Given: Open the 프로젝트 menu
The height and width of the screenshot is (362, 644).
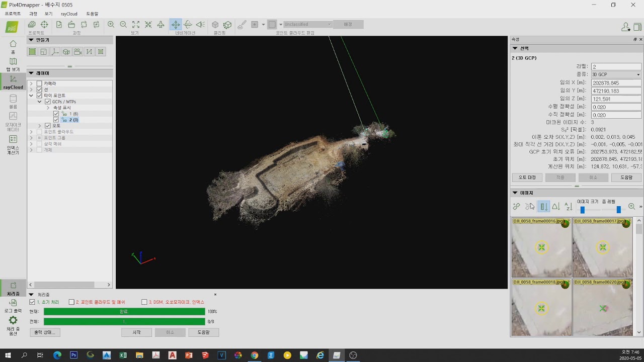Looking at the screenshot, I should point(13,14).
